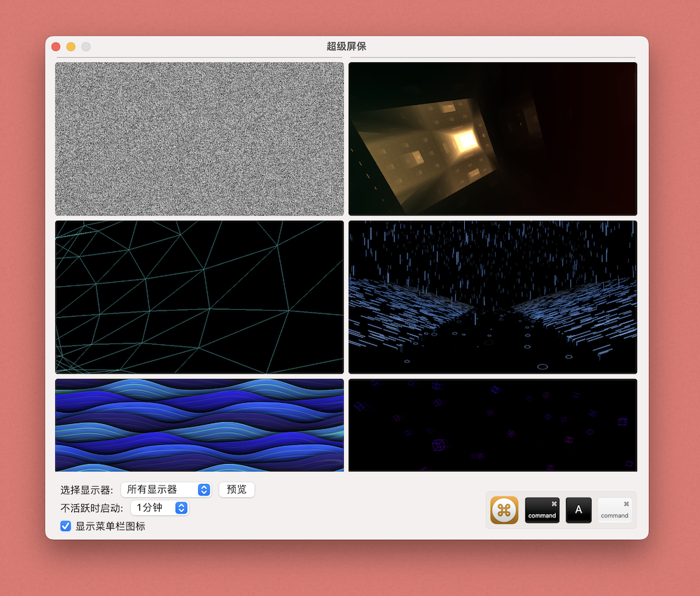The image size is (700, 596).
Task: Pick the blue falling rain lines screensaver
Action: [493, 297]
